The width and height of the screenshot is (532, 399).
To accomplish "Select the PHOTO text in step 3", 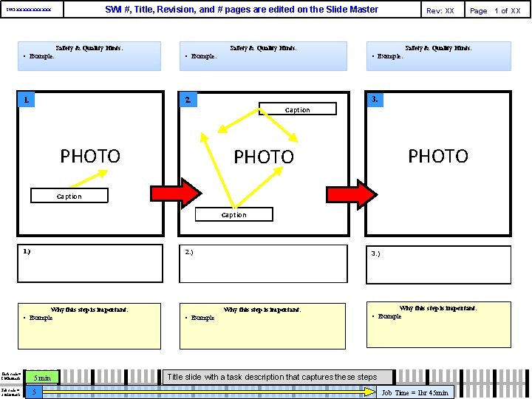I will click(438, 156).
